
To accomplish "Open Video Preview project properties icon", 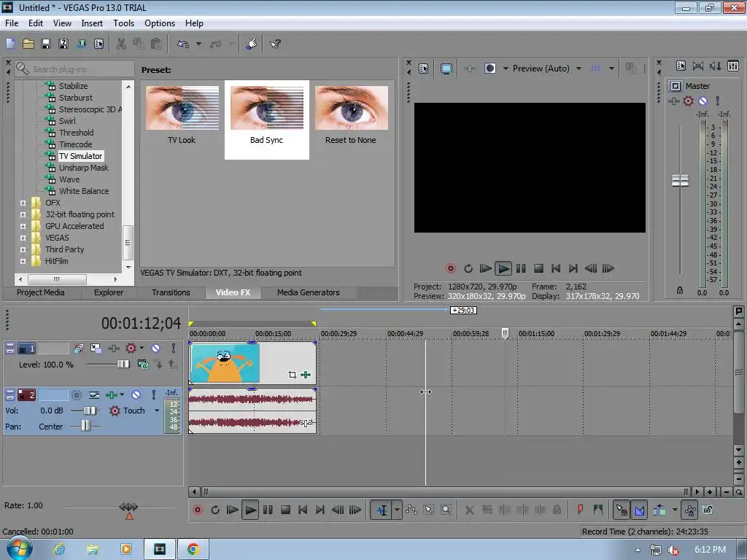I will pyautogui.click(x=424, y=69).
